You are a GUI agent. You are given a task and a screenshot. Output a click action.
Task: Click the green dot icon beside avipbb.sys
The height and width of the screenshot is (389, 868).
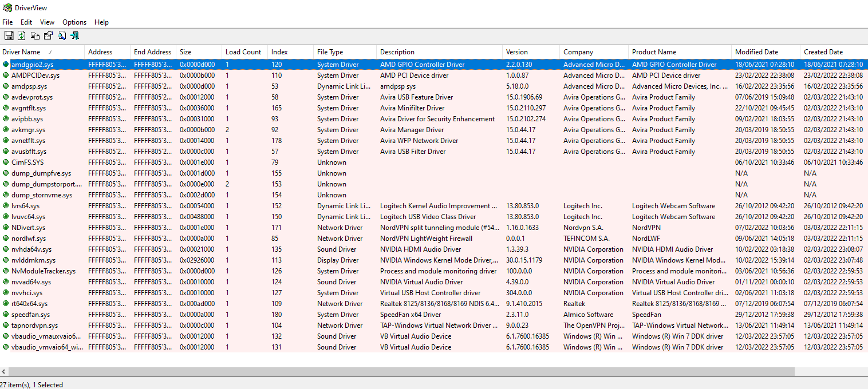click(x=6, y=119)
